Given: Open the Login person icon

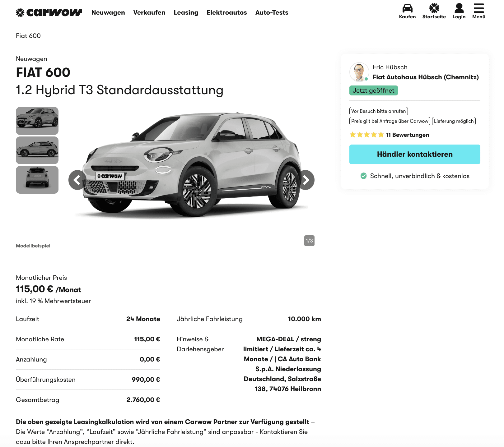Looking at the screenshot, I should click(459, 8).
